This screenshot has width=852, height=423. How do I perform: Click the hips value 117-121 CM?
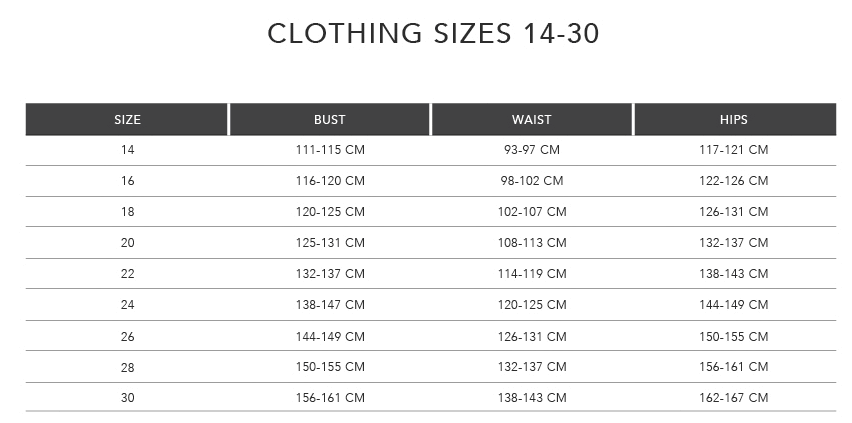733,150
